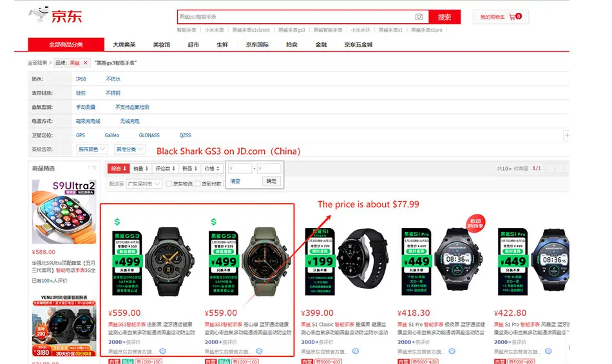
Task: Go to 超市 in navigation
Action: (x=193, y=44)
